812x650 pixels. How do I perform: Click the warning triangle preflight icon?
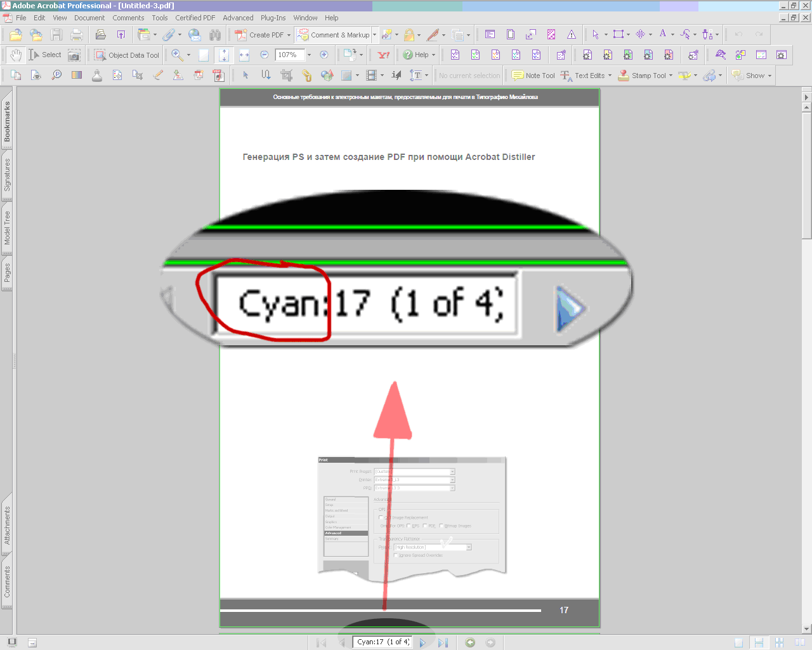tap(572, 35)
